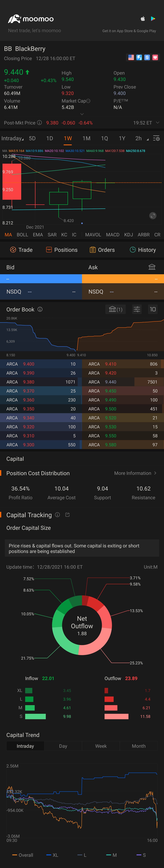
Task: Open Order Book filter sliders icon
Action: click(137, 309)
